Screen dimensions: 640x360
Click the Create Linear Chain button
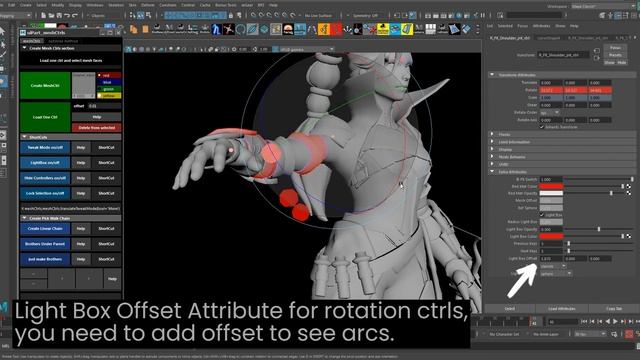point(45,229)
